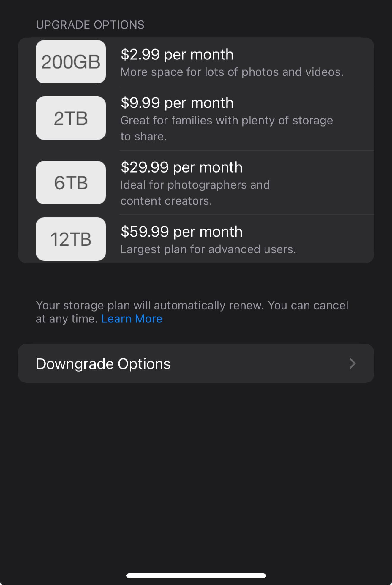
Task: Click the UPGRADE OPTIONS section header
Action: [90, 25]
